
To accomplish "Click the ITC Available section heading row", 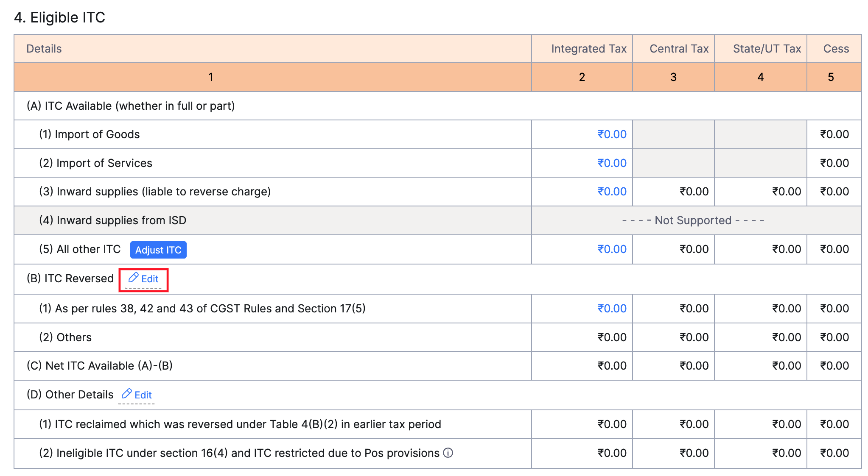I will [x=132, y=106].
